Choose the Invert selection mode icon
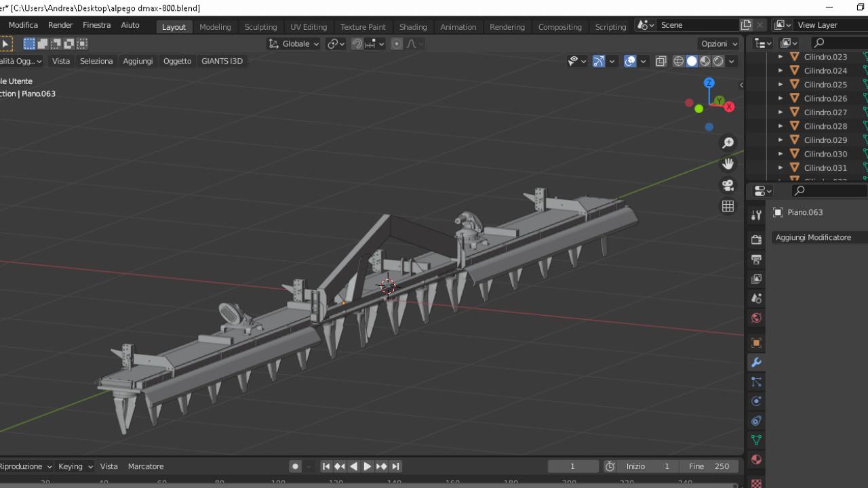The image size is (868, 488). click(x=69, y=43)
